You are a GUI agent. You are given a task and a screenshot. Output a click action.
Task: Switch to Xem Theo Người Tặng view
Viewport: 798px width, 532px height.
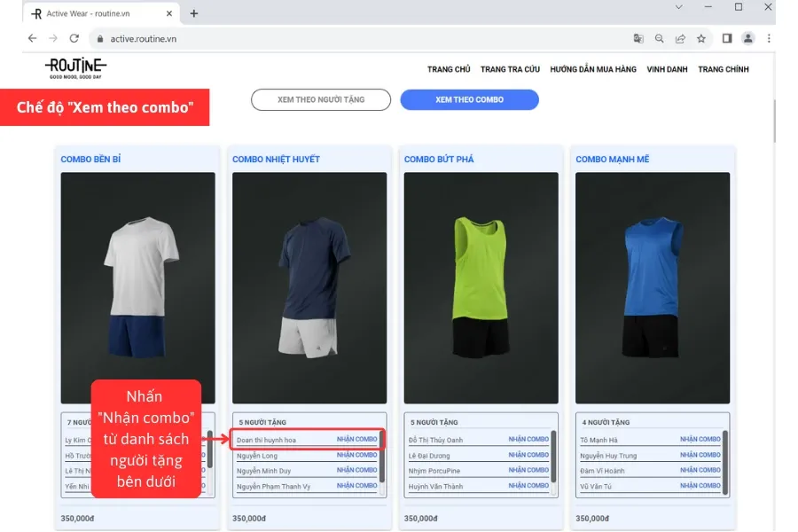point(321,99)
